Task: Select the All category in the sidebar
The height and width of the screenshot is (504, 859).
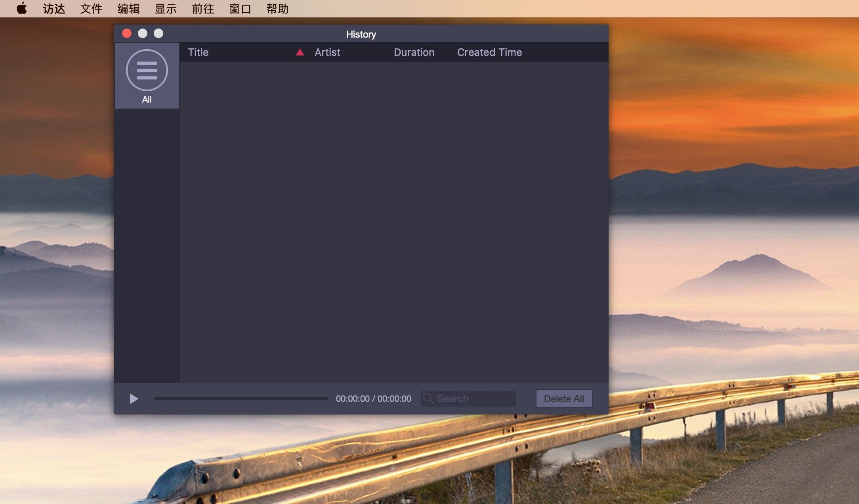Action: [147, 76]
